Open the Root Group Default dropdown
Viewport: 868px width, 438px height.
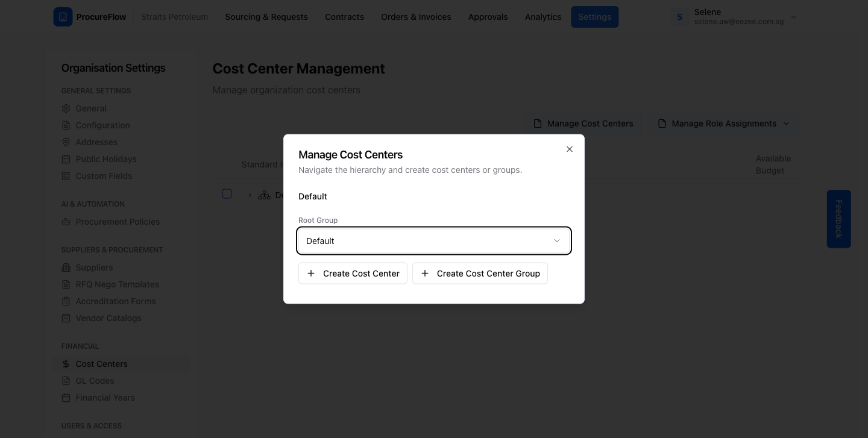click(434, 241)
